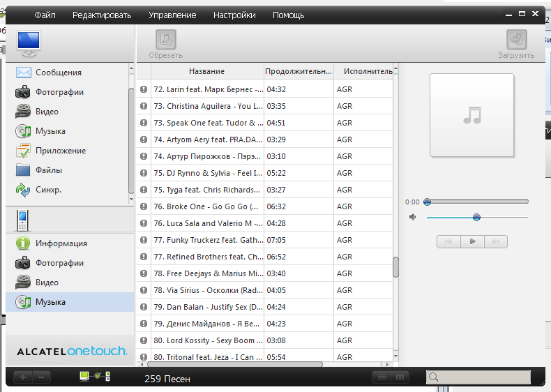Click the PC-to-phone connection status icon
The image size is (551, 392).
pos(95,377)
